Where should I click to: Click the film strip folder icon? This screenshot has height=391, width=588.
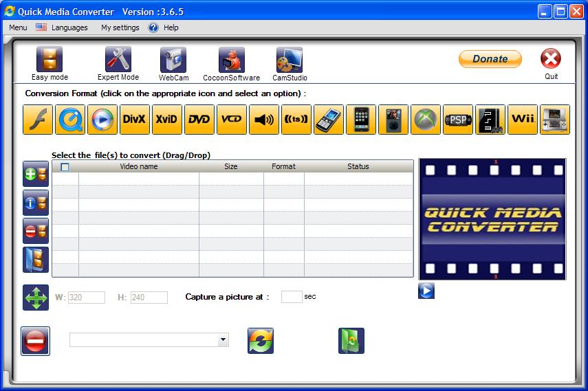[36, 260]
